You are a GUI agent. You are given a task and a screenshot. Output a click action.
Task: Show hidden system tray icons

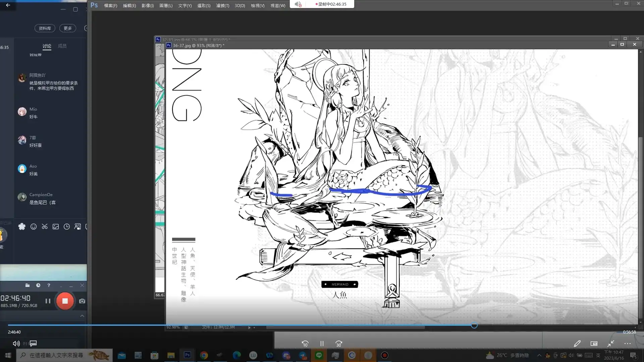(x=539, y=355)
